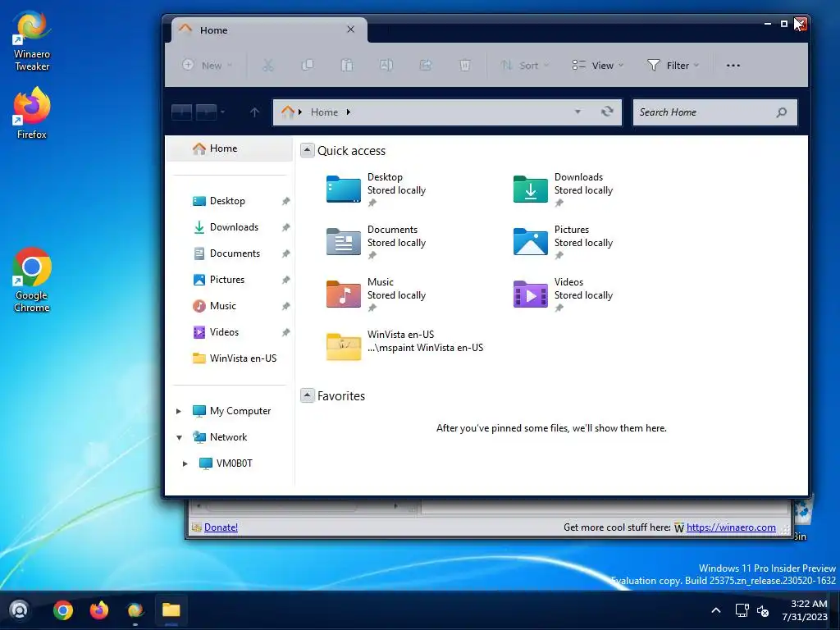Unpin Downloads using sidebar pin icon
Screen dimensions: 840x630
(286, 227)
